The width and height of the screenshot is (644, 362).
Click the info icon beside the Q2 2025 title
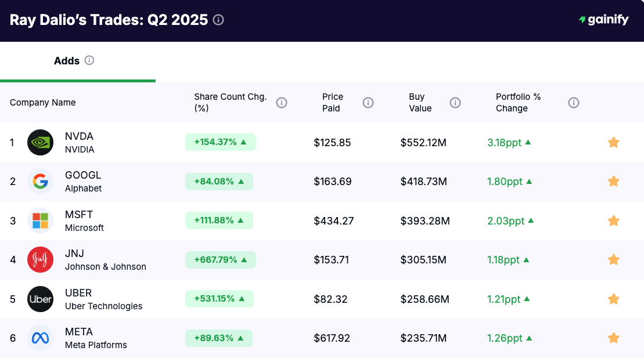point(218,20)
